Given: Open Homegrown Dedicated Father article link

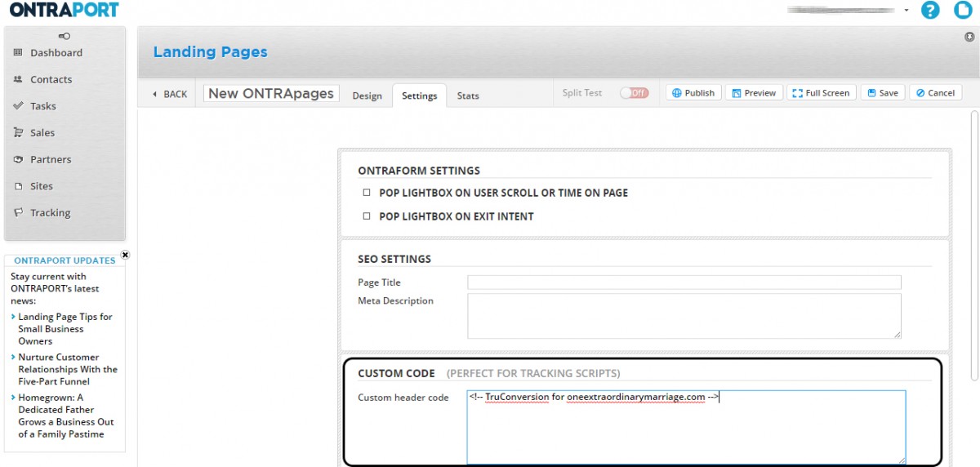Looking at the screenshot, I should tap(65, 416).
